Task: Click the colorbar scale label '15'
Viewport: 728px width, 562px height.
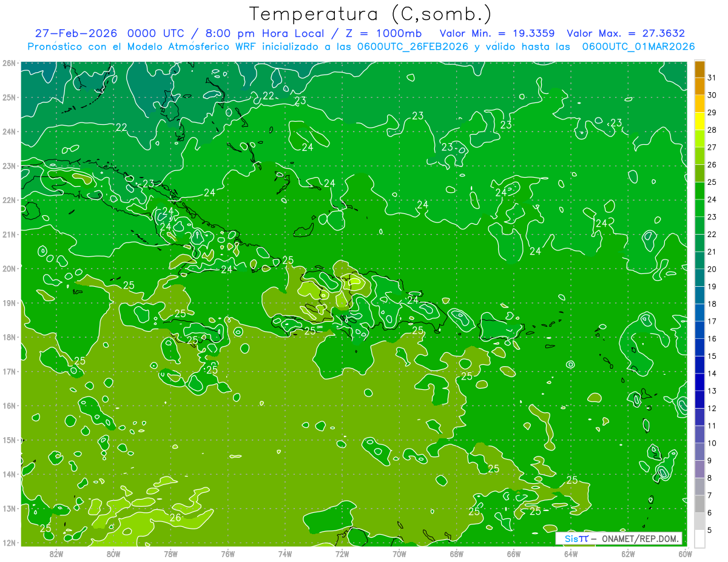Action: click(712, 356)
